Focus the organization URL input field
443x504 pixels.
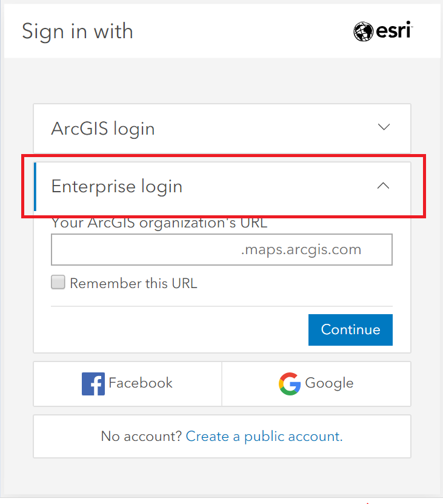click(222, 249)
